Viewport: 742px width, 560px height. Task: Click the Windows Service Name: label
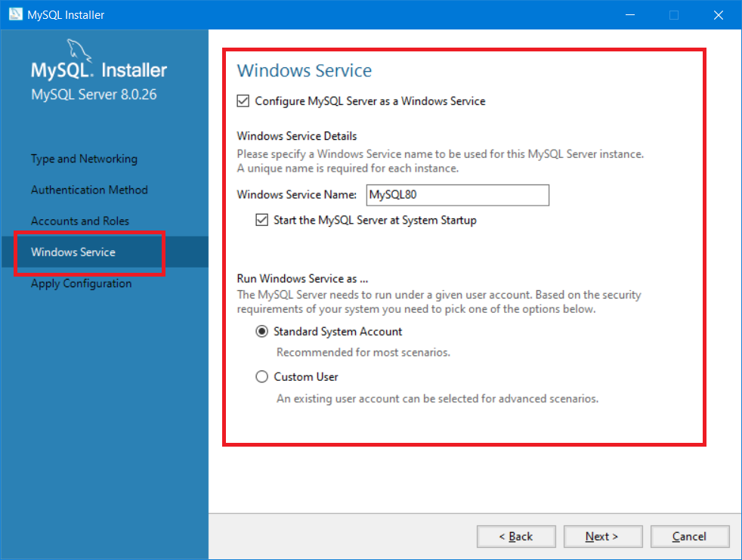point(297,194)
